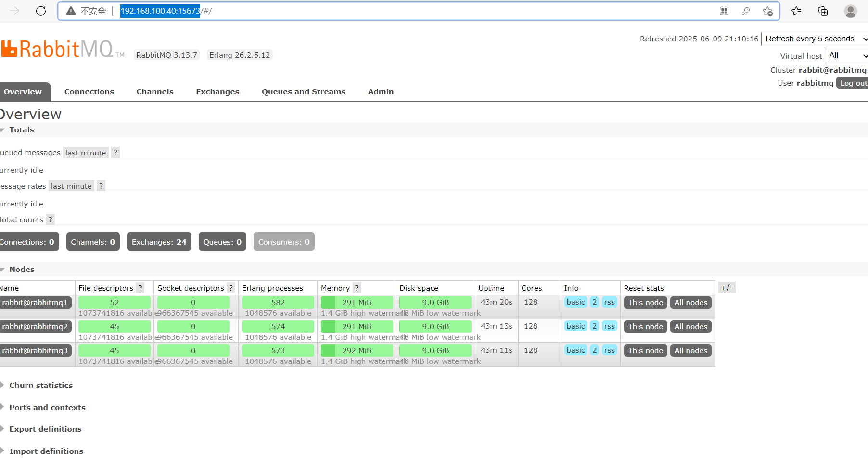The image size is (868, 464).
Task: Click the basic info tag for rabbitmq1
Action: point(576,302)
